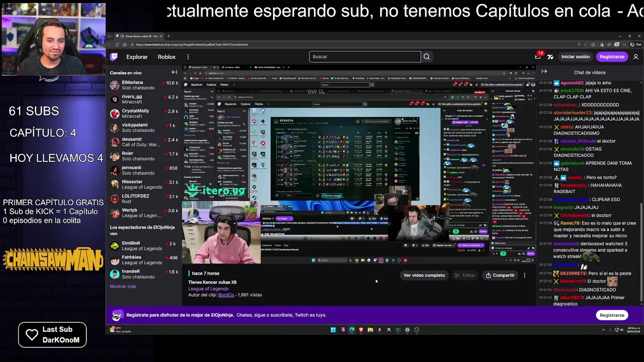The image size is (644, 362).
Task: Open the tvandeR channel avatar
Action: (115, 274)
